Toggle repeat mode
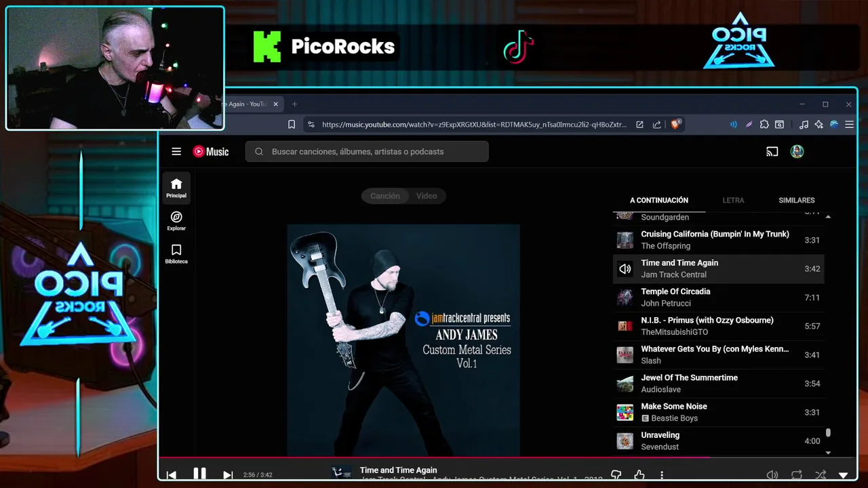The image size is (868, 488). pyautogui.click(x=797, y=475)
